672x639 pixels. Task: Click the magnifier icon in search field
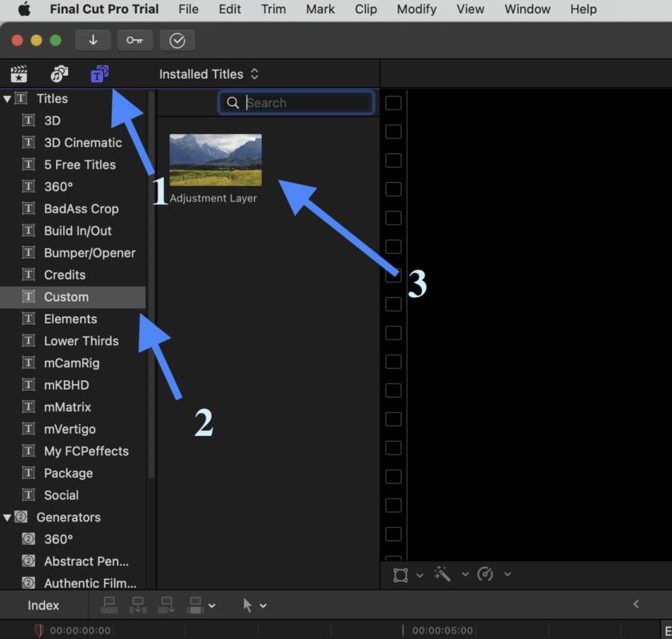(233, 103)
